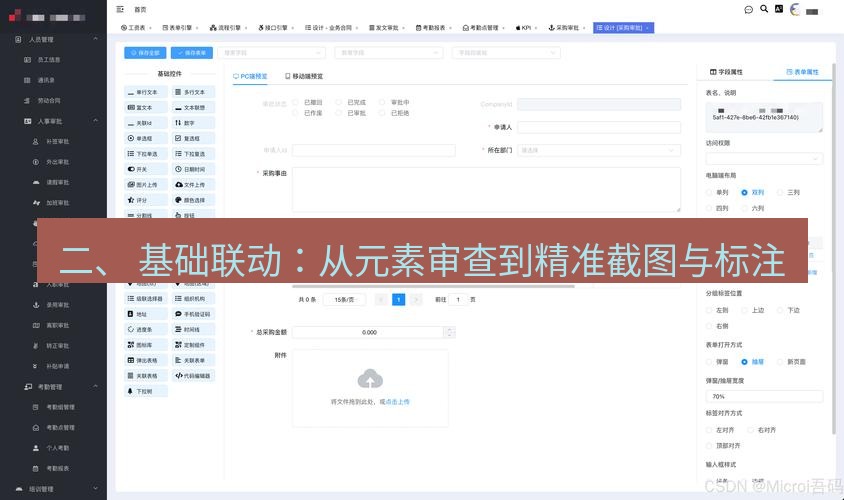Click the cloud upload icon in 附件 area
The height and width of the screenshot is (500, 844).
(x=370, y=379)
